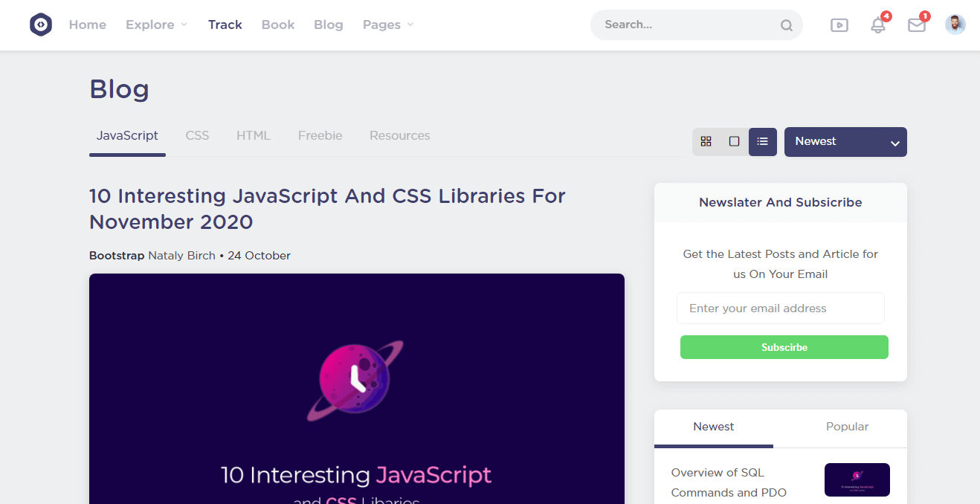Select the Freebie category tab
Screen dimensions: 980x504
320,135
